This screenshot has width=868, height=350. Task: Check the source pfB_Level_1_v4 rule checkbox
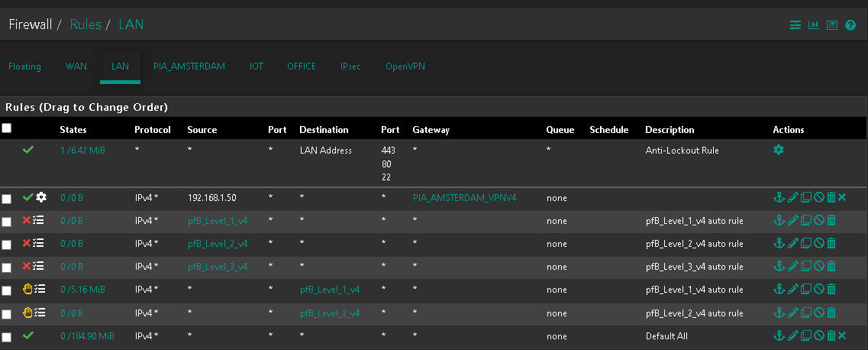tap(7, 222)
